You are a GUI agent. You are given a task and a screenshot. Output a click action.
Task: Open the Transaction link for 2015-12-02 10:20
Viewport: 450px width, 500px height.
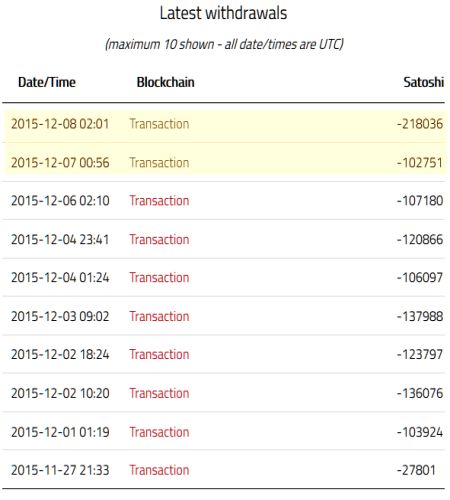tap(159, 393)
